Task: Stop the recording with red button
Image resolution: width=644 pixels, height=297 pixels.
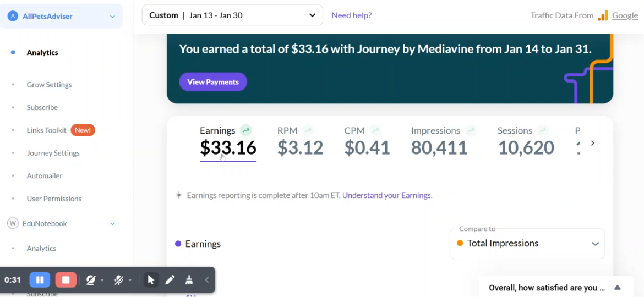Action: pos(66,280)
